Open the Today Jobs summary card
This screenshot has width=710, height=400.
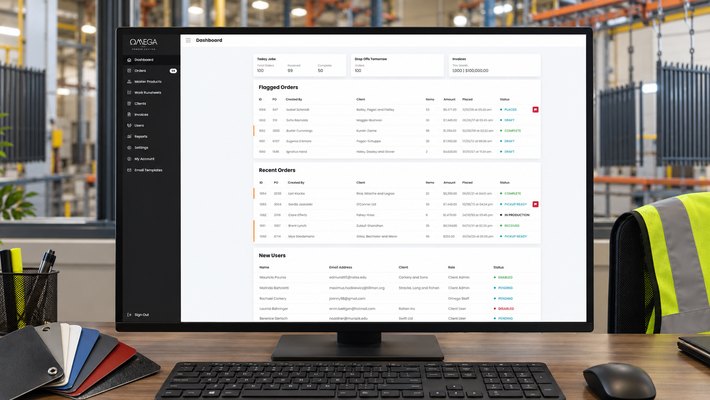(299, 66)
